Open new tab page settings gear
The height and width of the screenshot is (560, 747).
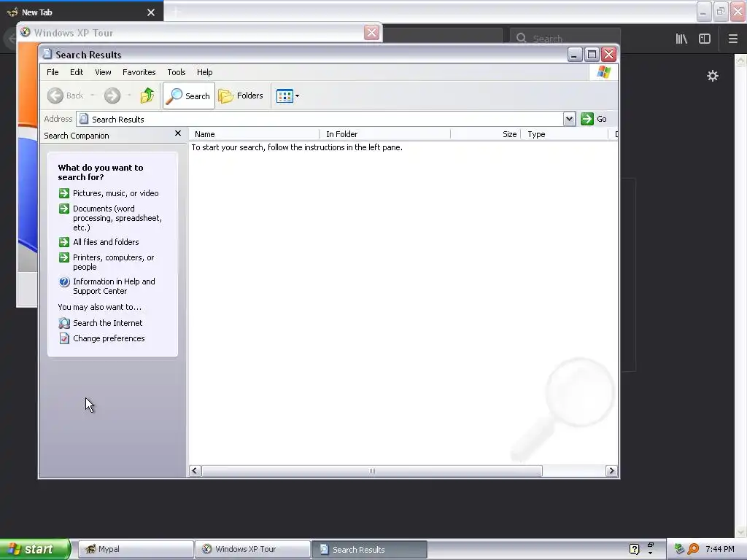[713, 76]
